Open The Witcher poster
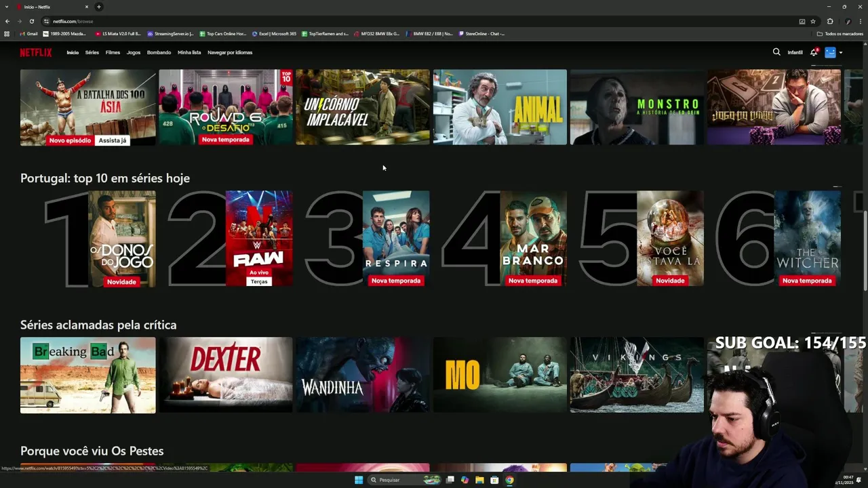Image resolution: width=868 pixels, height=488 pixels. [x=807, y=239]
